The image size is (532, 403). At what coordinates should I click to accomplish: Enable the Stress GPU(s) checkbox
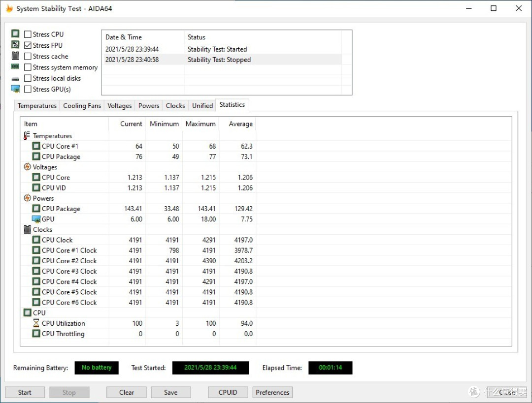click(28, 89)
